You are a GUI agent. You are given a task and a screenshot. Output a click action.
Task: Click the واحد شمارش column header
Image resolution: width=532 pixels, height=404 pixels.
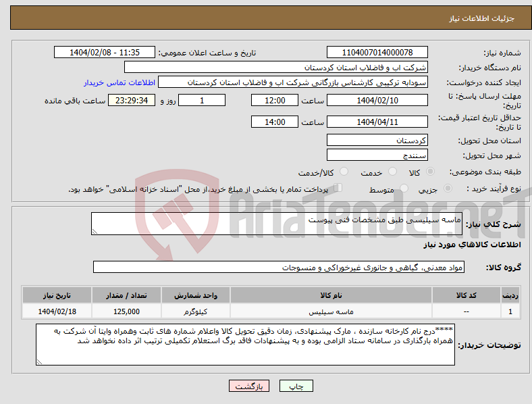click(x=196, y=295)
